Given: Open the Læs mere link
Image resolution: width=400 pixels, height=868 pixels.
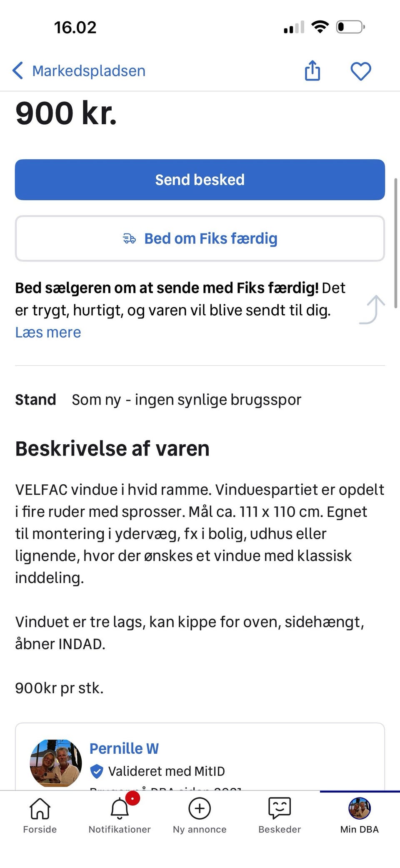Looking at the screenshot, I should click(48, 332).
